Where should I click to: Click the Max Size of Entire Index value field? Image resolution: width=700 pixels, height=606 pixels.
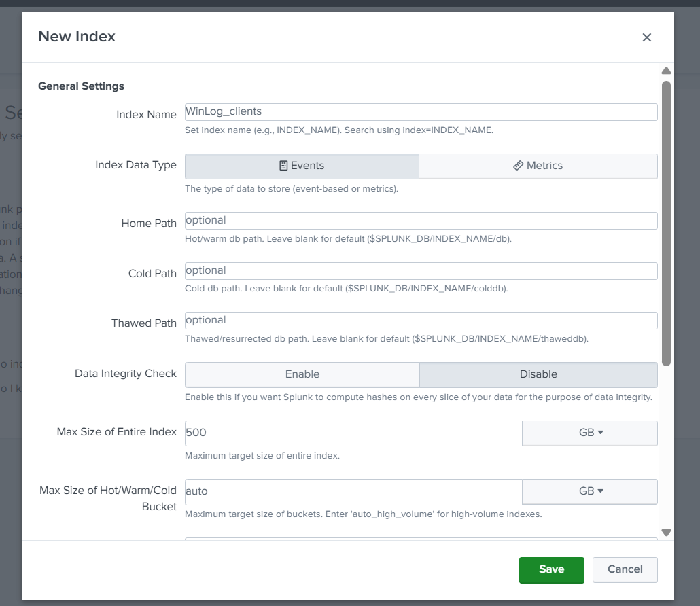[x=353, y=433]
